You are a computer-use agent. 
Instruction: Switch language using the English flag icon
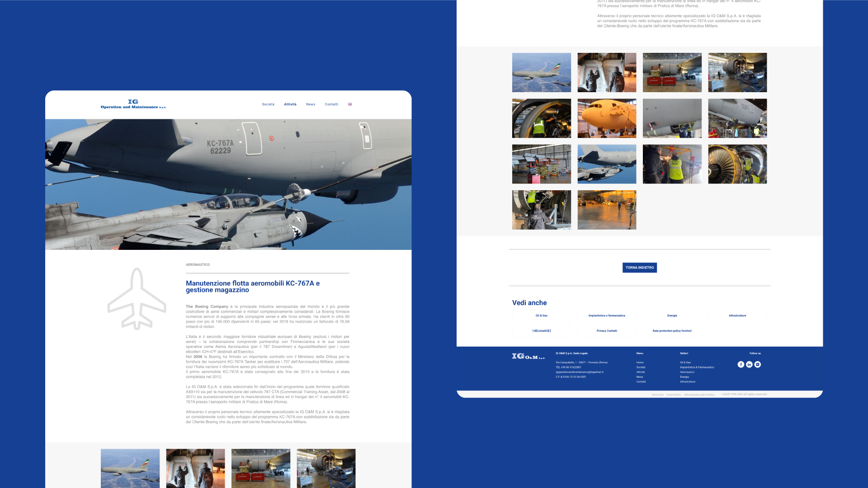[x=350, y=104]
